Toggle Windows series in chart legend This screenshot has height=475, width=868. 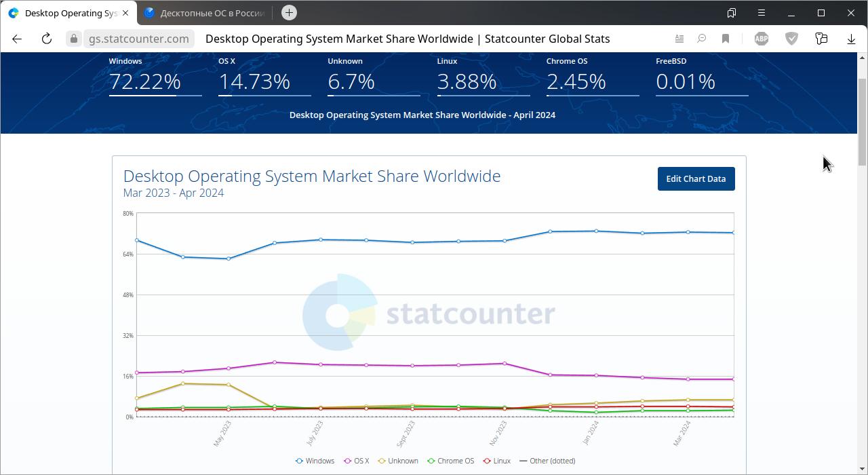(315, 461)
